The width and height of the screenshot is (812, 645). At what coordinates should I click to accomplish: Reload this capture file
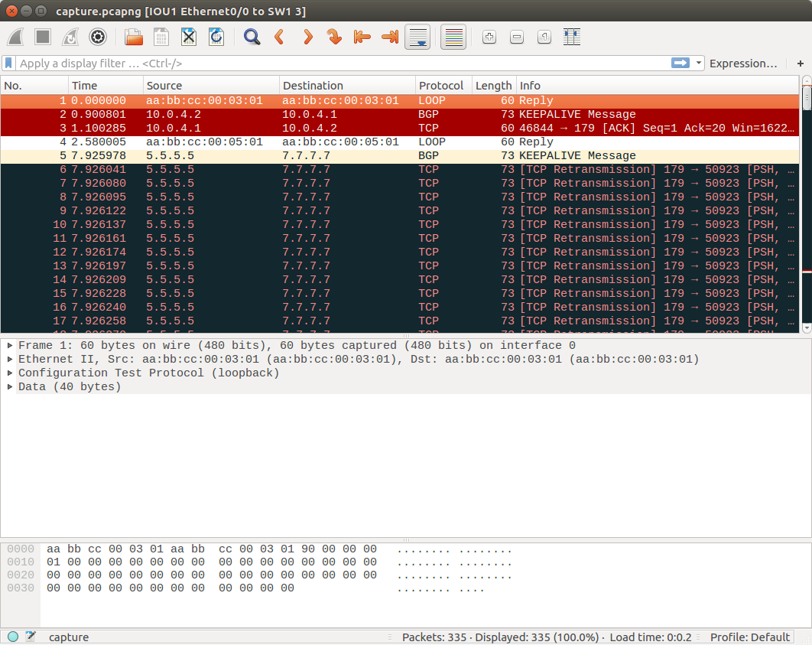[x=216, y=37]
